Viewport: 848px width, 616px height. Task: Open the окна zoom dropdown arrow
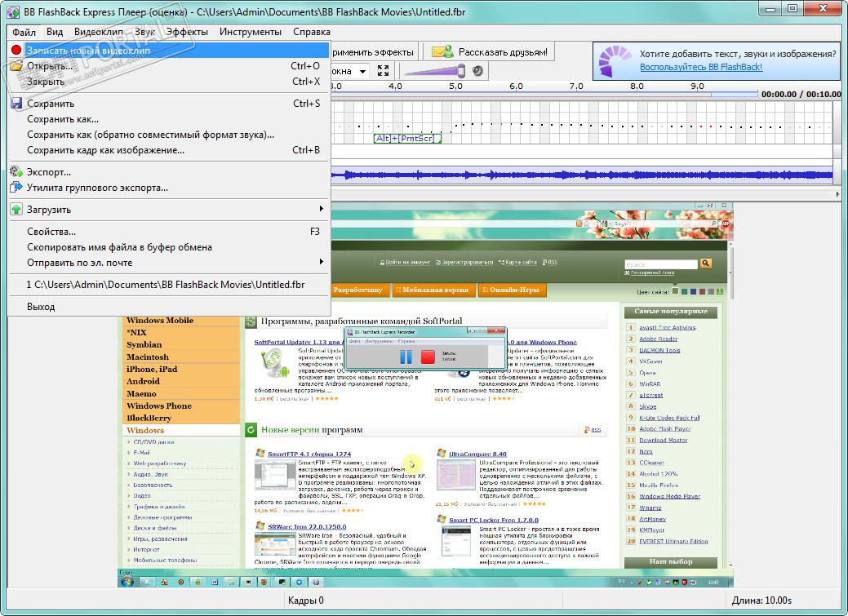(363, 71)
